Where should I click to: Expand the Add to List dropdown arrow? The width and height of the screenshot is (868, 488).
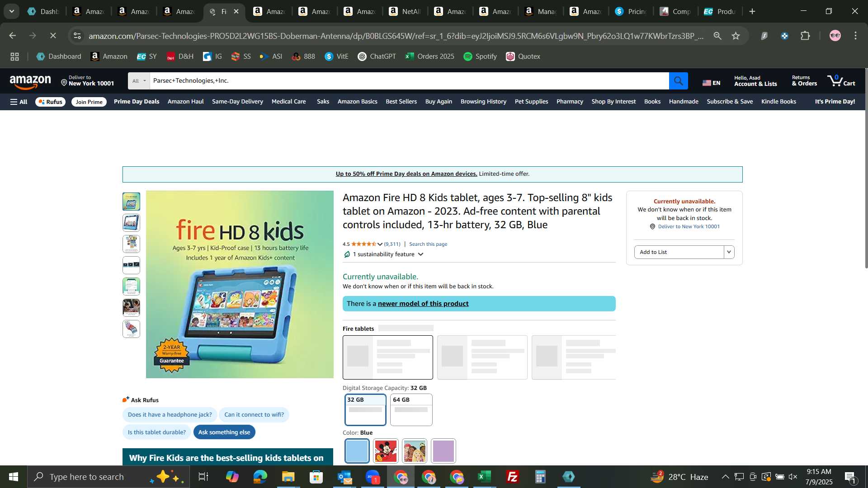point(729,252)
